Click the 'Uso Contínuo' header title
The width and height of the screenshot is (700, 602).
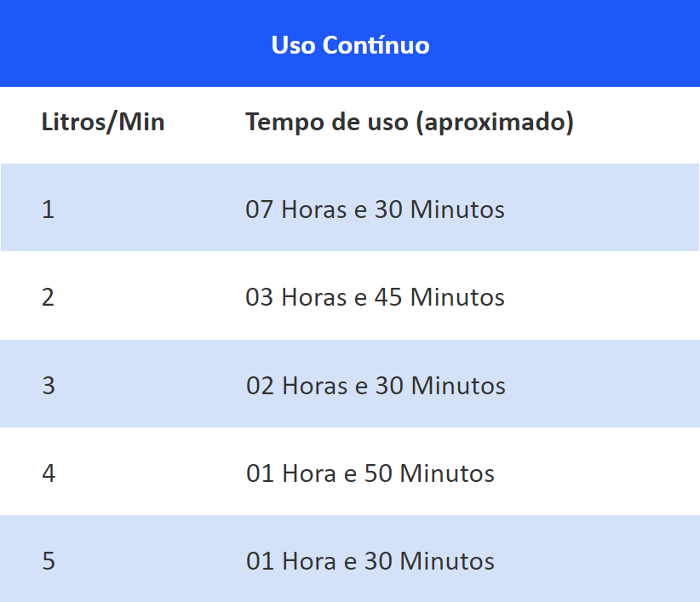pyautogui.click(x=351, y=45)
